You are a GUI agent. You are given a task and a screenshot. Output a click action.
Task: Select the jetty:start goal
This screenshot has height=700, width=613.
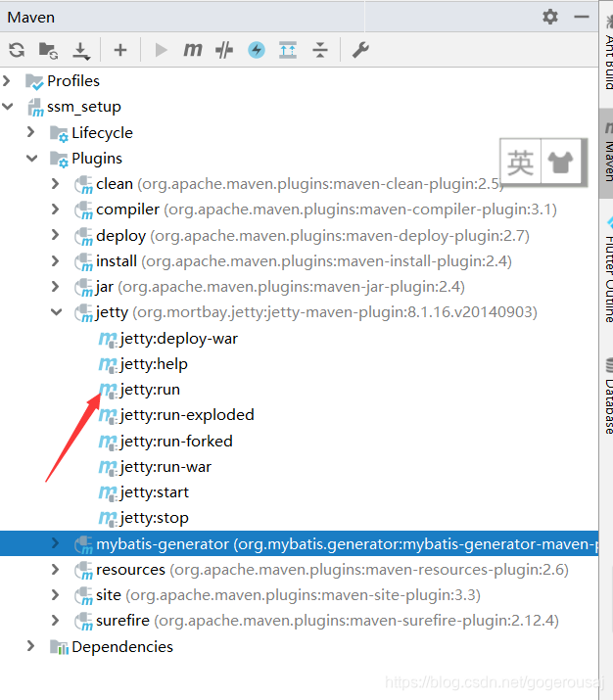pos(154,492)
